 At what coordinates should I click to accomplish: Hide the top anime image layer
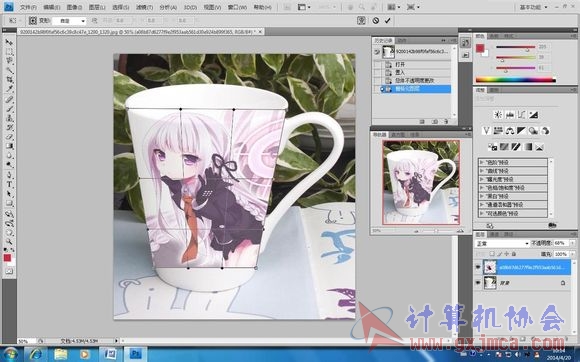pyautogui.click(x=478, y=267)
